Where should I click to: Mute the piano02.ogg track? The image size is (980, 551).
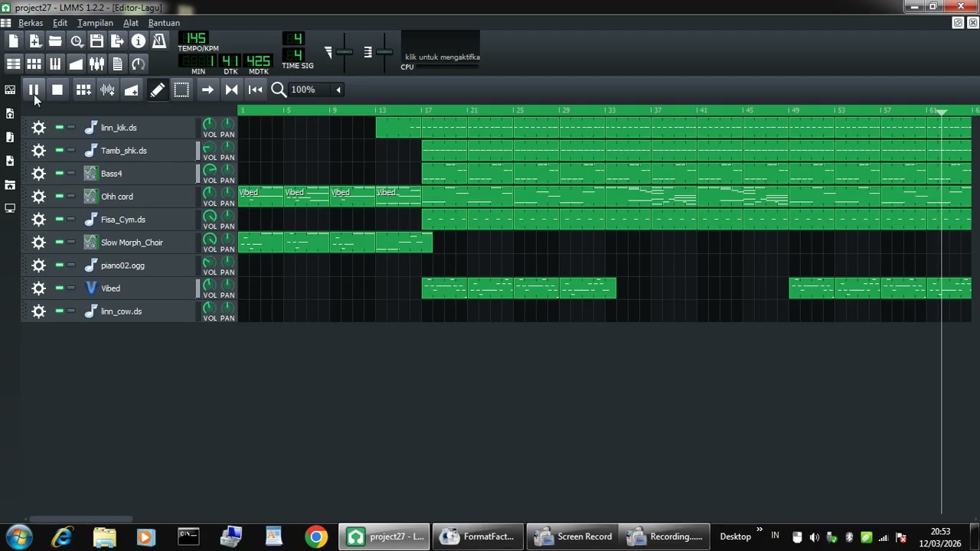coord(59,266)
